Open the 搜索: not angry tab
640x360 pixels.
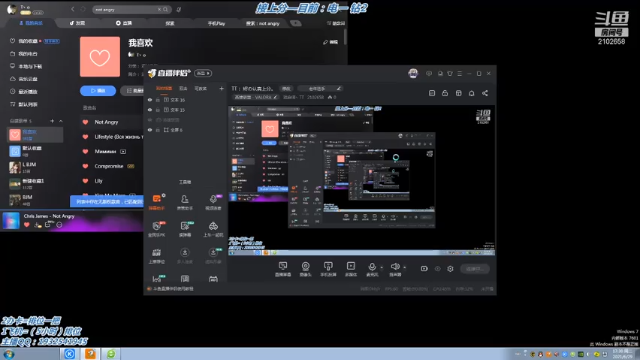(x=263, y=23)
